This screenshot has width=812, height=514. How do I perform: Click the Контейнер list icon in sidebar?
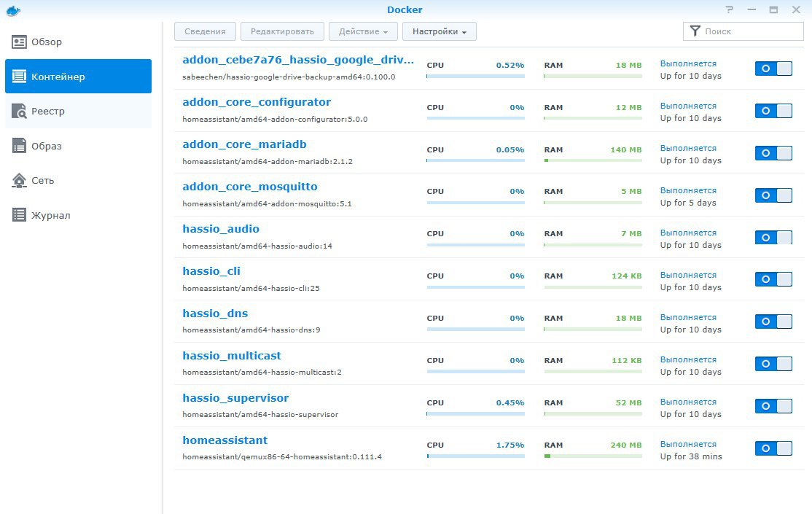(x=19, y=77)
